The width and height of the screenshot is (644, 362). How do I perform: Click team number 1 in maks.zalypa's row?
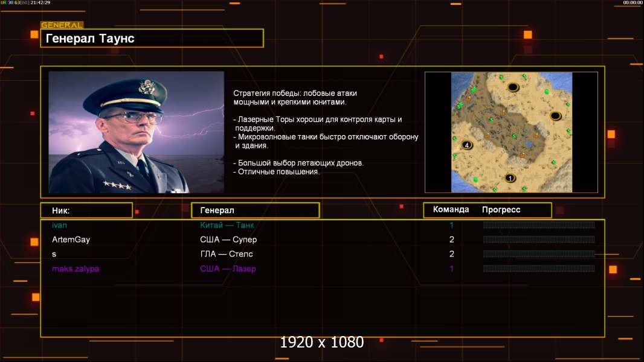click(x=451, y=269)
